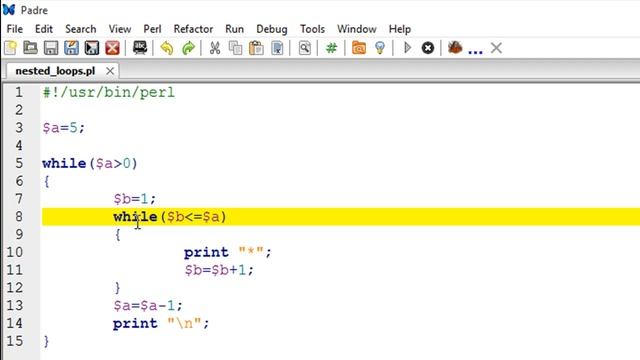640x360 pixels.
Task: Click the $b=$b+1; statement
Action: pos(219,270)
